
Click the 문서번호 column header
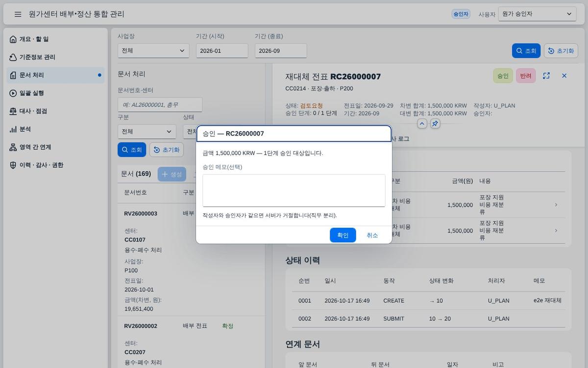(x=135, y=192)
